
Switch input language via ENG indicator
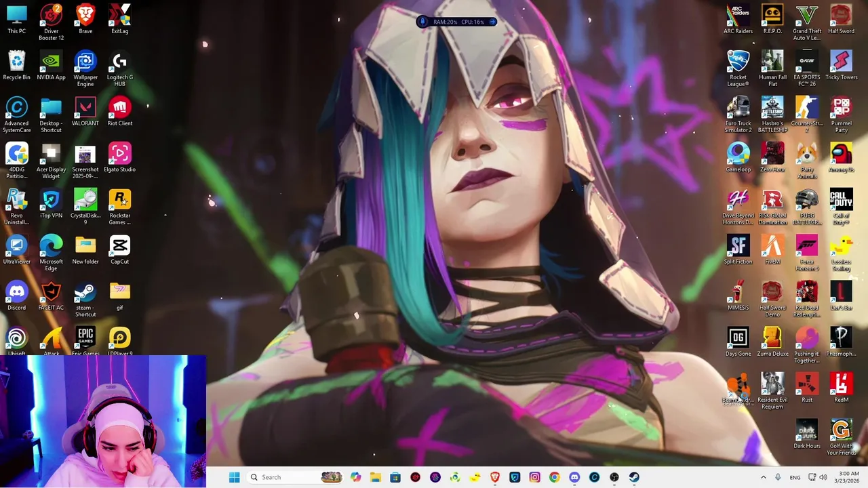pos(795,477)
